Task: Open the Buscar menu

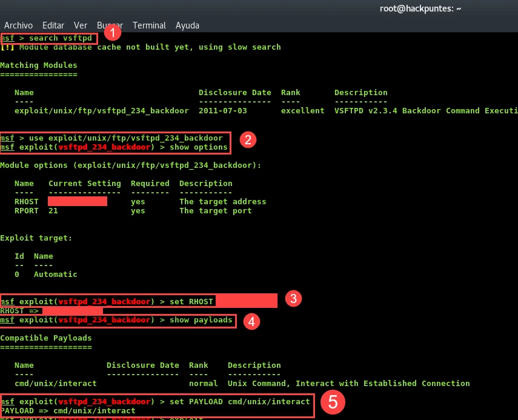Action: [110, 25]
